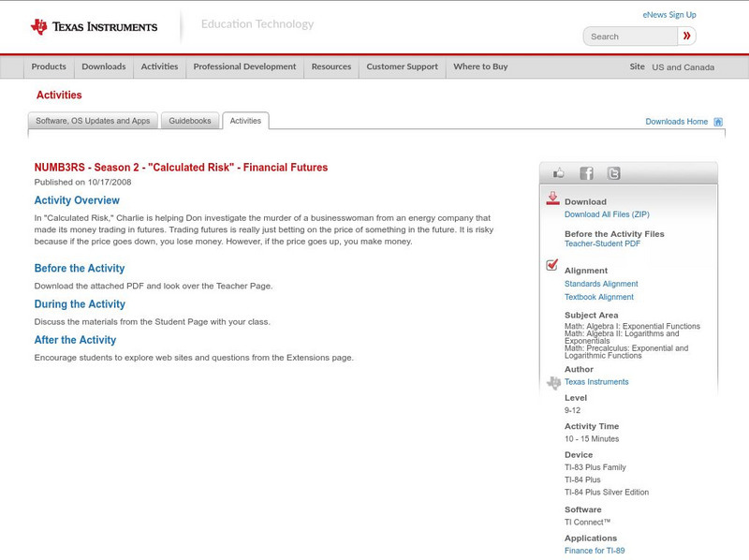Open the Downloads menu

click(104, 66)
